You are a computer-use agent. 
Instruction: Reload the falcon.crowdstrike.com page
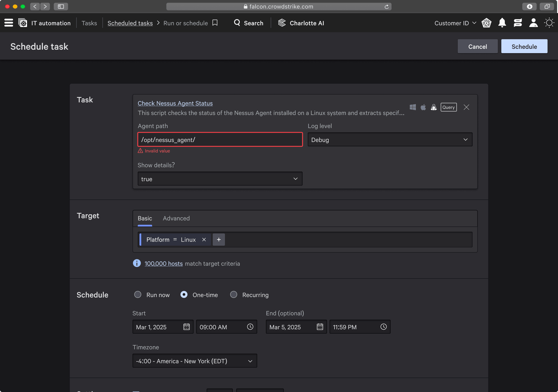pos(387,7)
